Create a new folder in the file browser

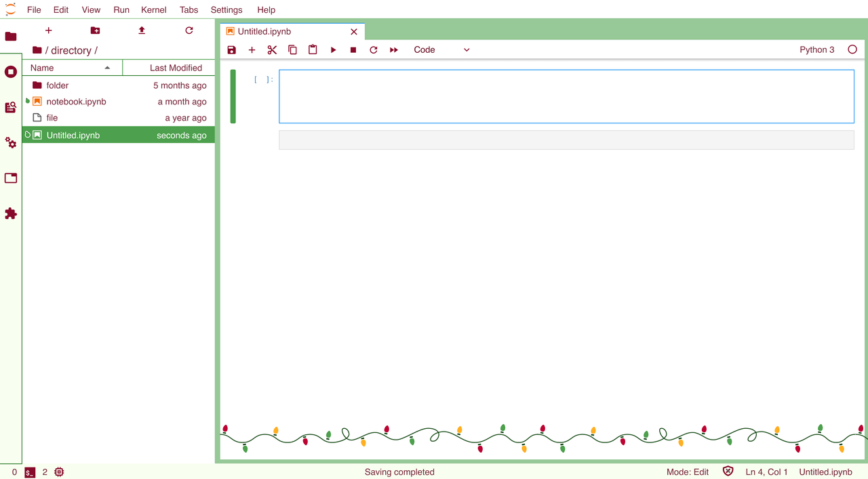click(95, 30)
